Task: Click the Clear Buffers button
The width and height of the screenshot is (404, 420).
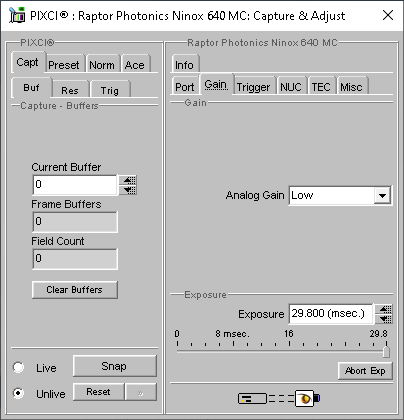Action: point(75,290)
